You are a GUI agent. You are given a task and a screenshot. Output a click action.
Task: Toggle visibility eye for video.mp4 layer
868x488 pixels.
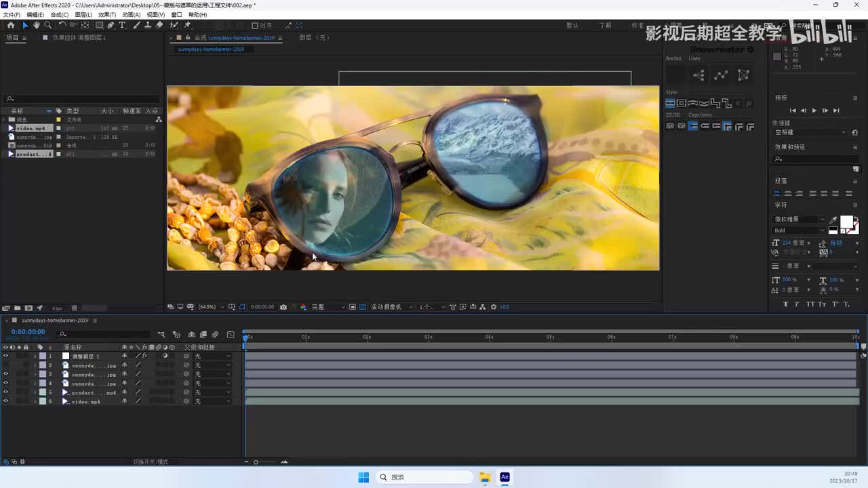click(5, 401)
